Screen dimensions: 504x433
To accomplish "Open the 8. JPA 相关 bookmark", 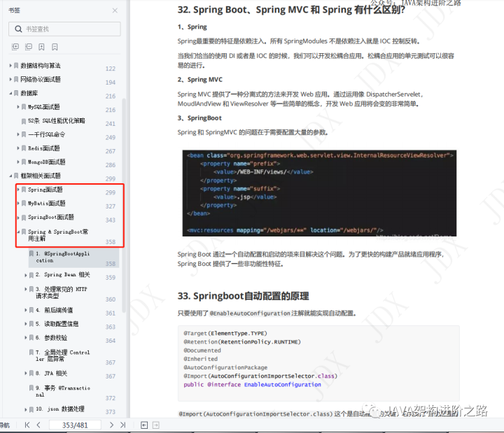I will [51, 374].
